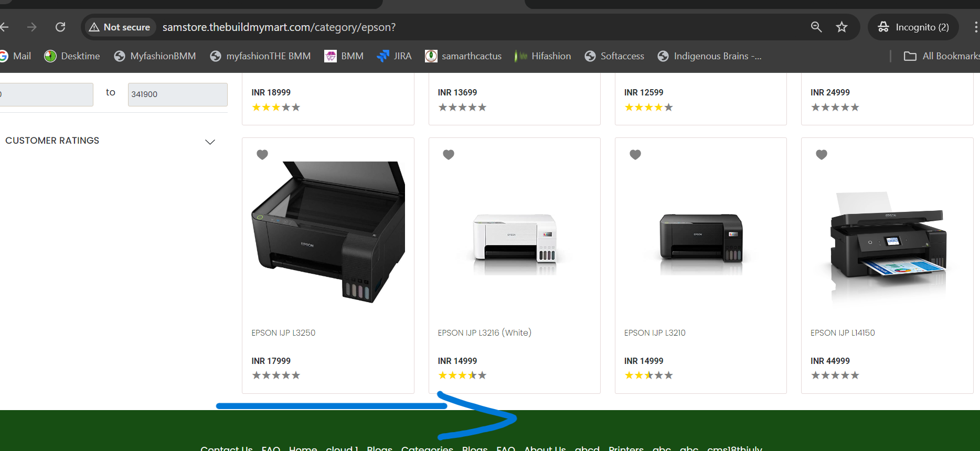Screen dimensions: 980x451
Task: Open the EPSON IJP L14150 printer image
Action: [x=888, y=246]
